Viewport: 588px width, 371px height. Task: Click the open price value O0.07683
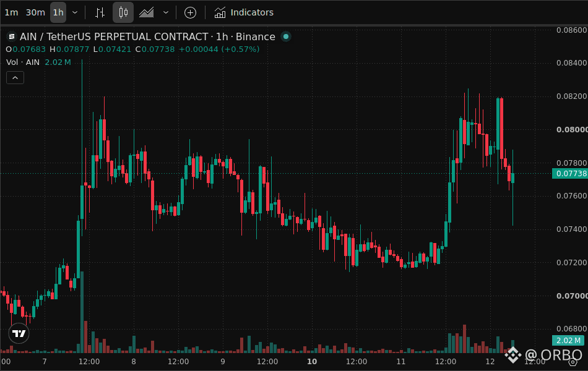tap(25, 49)
